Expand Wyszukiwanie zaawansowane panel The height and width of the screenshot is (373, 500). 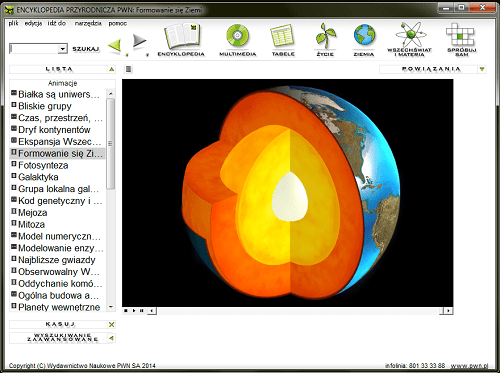(112, 338)
